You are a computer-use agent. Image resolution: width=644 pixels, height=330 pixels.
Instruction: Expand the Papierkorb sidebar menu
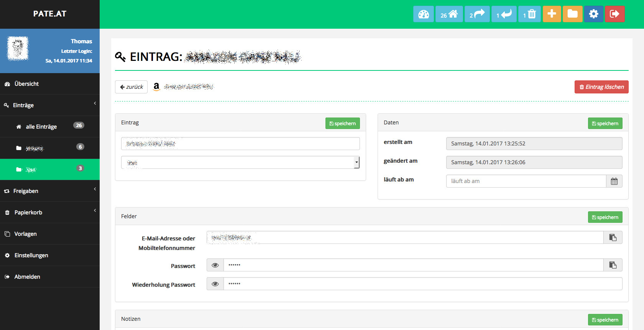50,212
